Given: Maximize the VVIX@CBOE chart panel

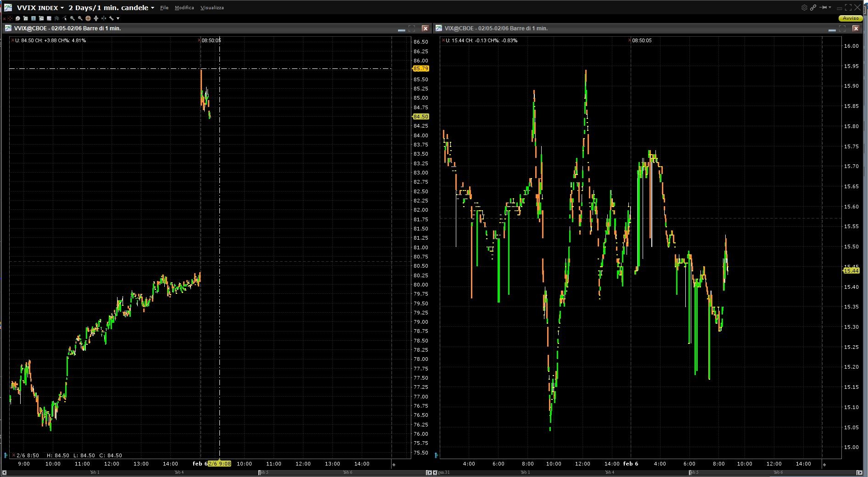Looking at the screenshot, I should [x=412, y=28].
